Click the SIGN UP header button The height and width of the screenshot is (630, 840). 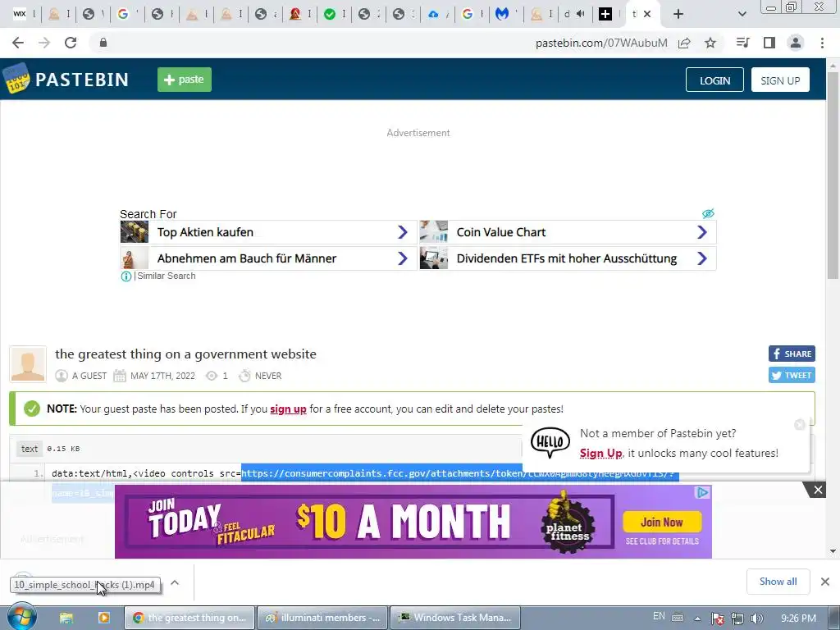[x=780, y=80]
